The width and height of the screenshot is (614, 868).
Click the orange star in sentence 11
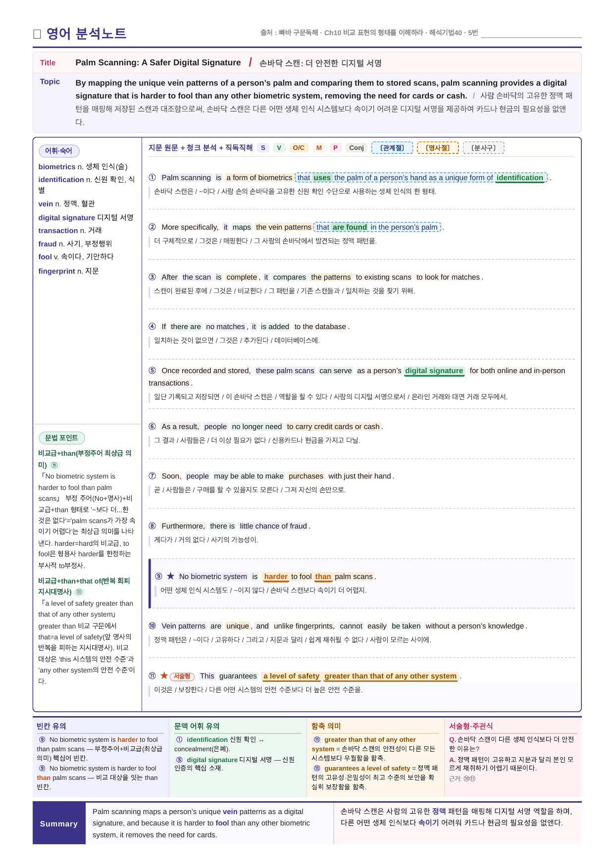pos(164,675)
